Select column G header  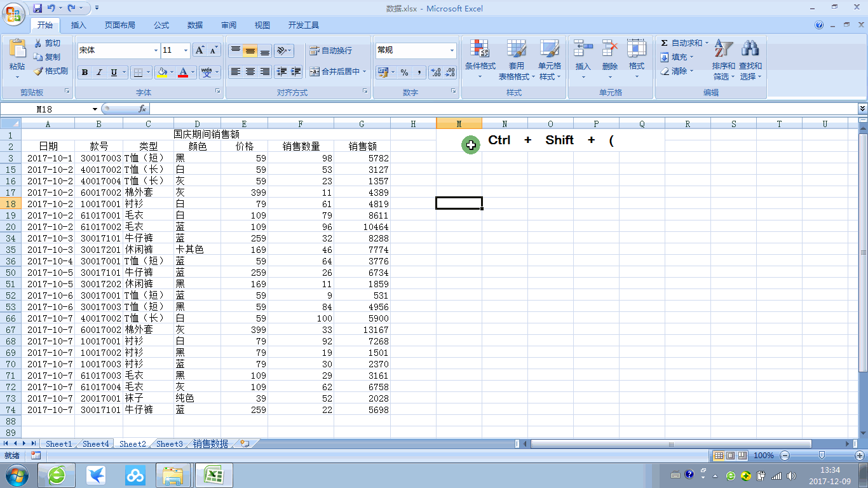[x=362, y=124]
